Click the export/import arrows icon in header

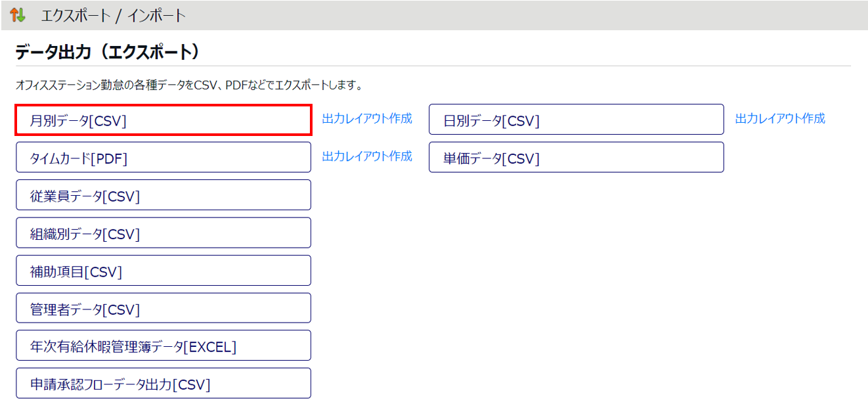point(18,15)
